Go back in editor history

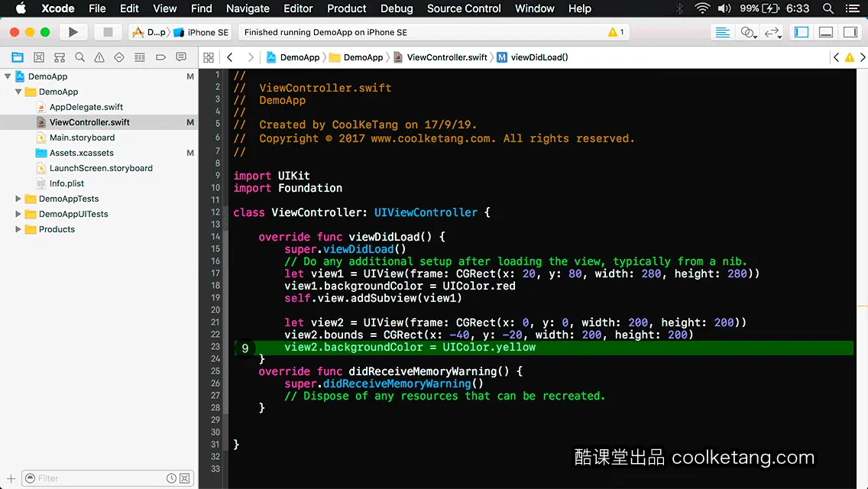(x=230, y=57)
